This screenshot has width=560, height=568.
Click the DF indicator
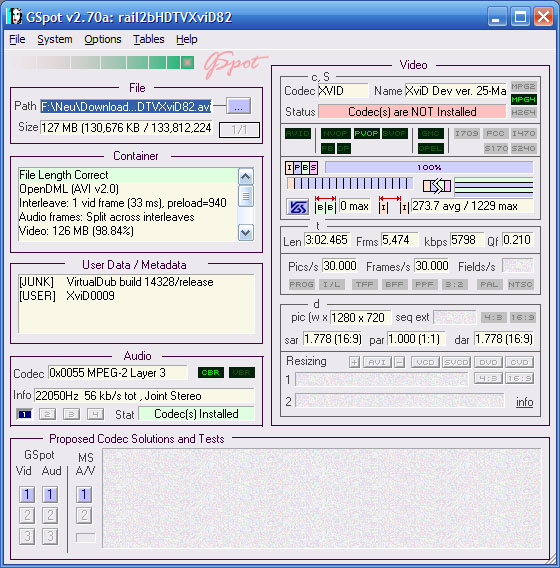[344, 148]
